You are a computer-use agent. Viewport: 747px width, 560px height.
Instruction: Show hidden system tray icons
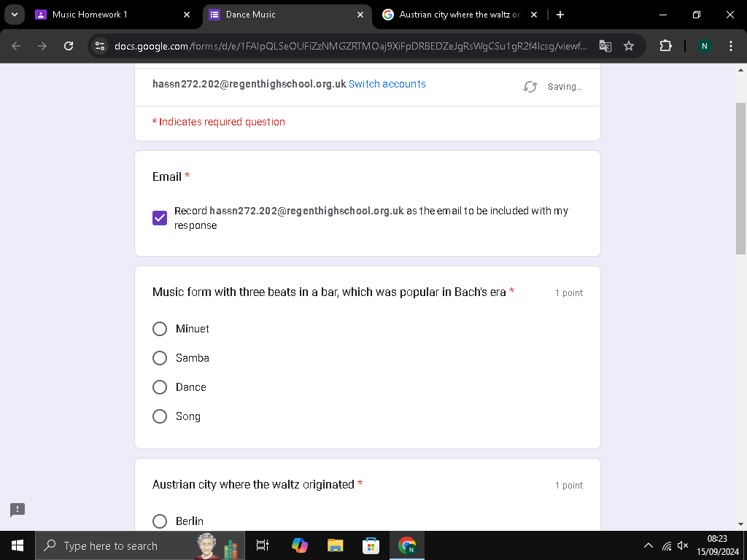pyautogui.click(x=649, y=545)
